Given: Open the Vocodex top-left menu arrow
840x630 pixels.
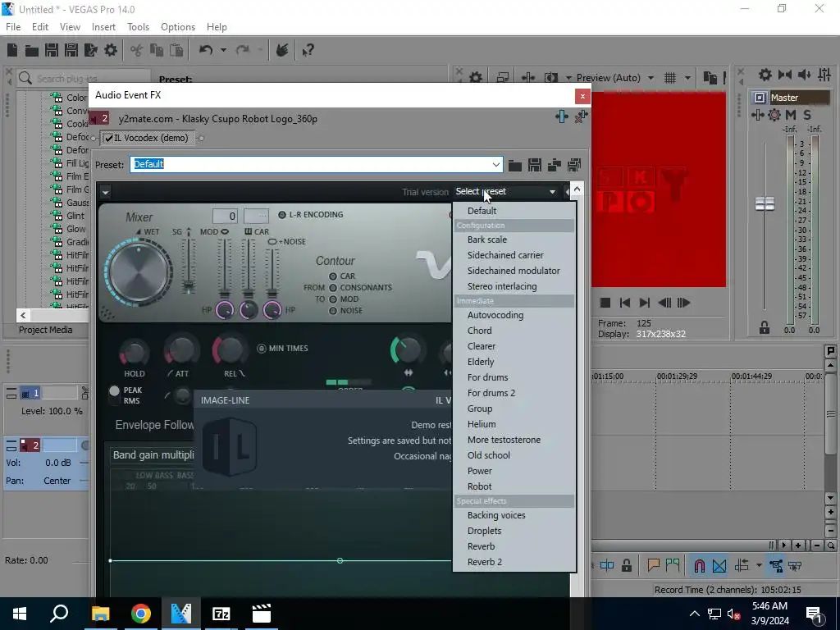Looking at the screenshot, I should (105, 192).
